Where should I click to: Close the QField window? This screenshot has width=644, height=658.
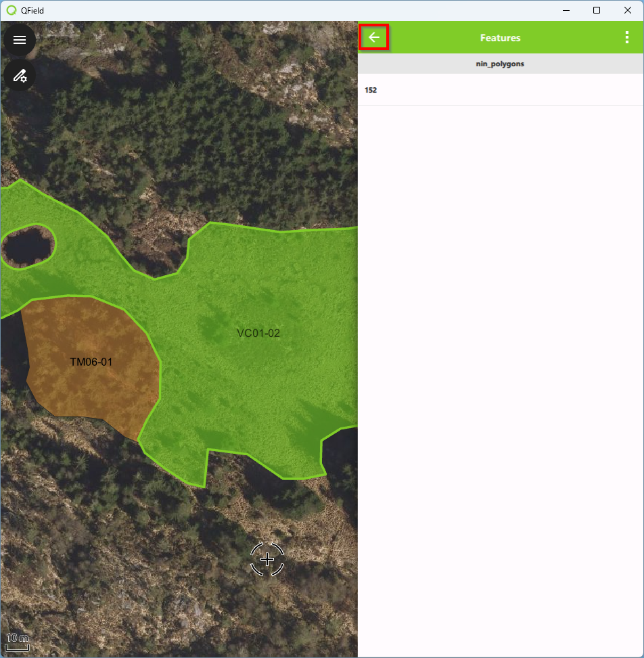pyautogui.click(x=628, y=10)
